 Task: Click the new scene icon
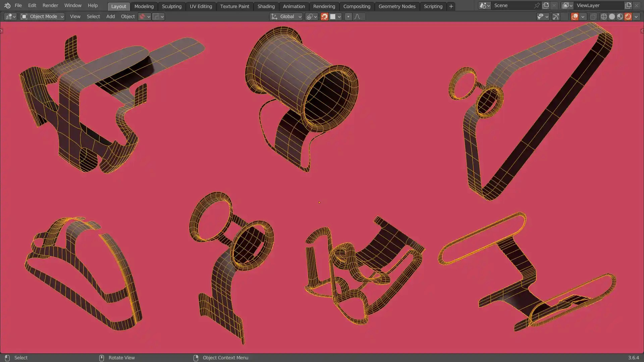(546, 6)
